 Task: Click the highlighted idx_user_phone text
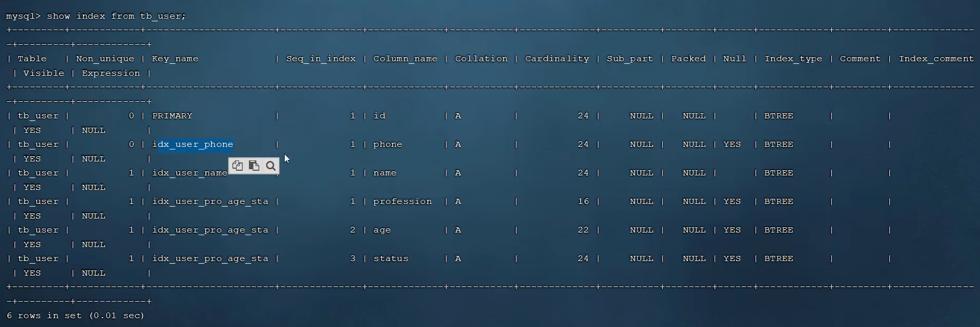[192, 144]
